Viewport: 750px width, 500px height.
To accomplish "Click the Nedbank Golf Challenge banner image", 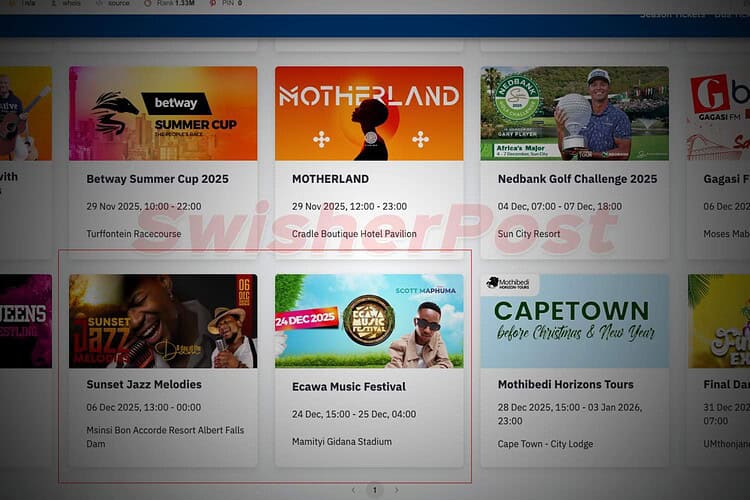I will click(574, 113).
